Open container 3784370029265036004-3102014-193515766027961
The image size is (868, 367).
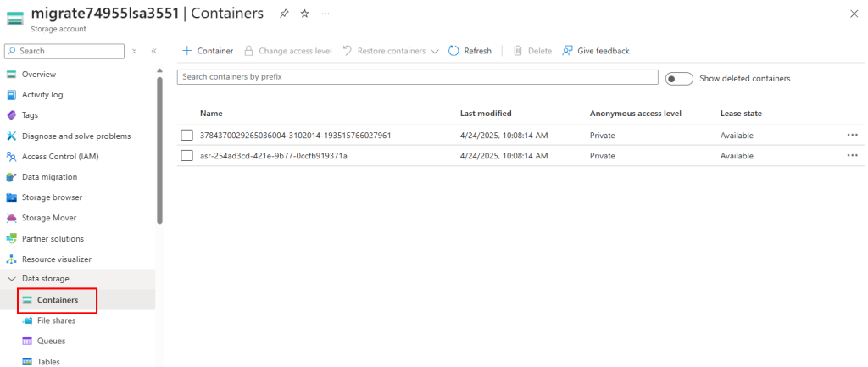tap(296, 136)
